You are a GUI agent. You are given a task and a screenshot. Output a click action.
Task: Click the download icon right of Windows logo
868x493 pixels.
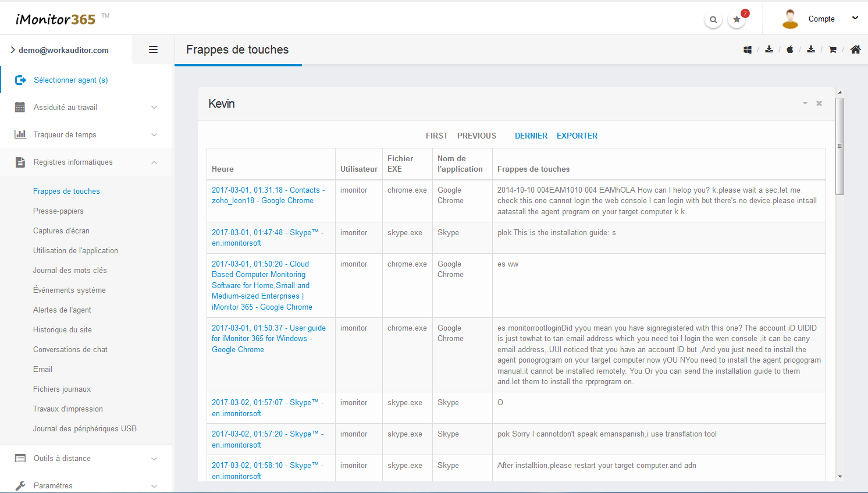769,50
